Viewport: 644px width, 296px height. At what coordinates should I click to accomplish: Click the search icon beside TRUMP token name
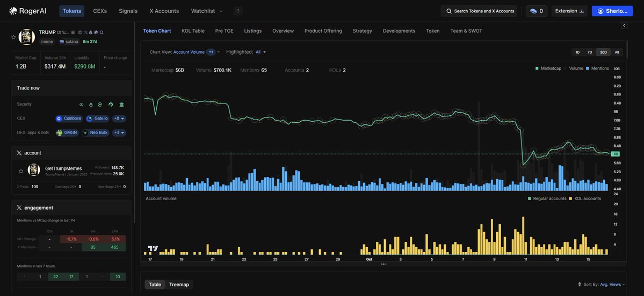click(x=102, y=32)
